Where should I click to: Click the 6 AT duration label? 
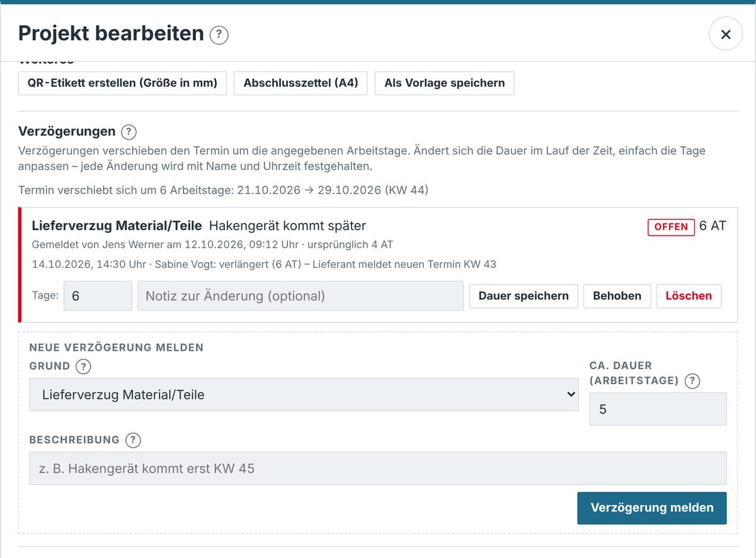click(713, 226)
